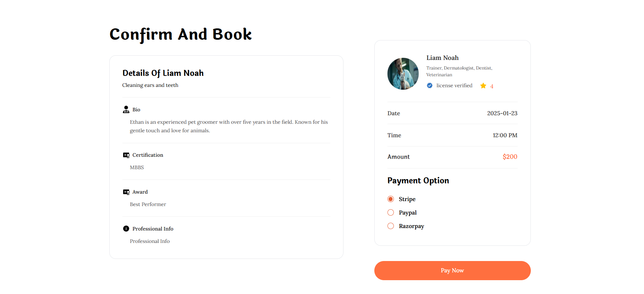Image resolution: width=644 pixels, height=294 pixels.
Task: Click the Details Of Liam Noah heading
Action: [x=163, y=73]
